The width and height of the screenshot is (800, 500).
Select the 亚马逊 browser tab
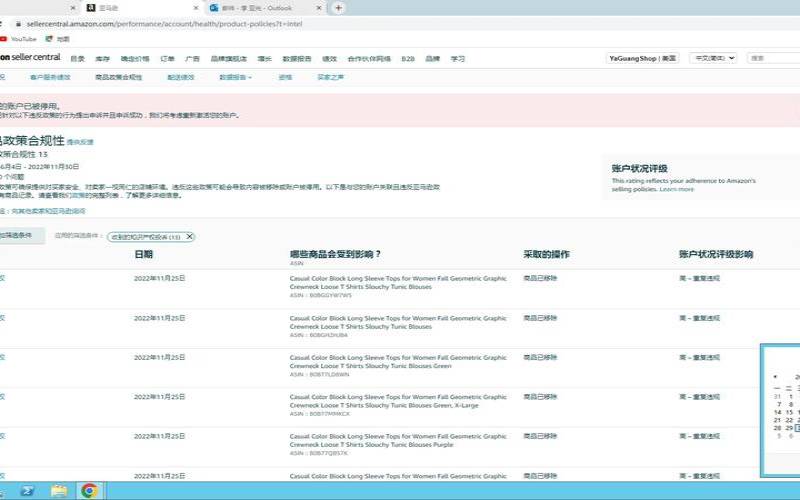click(140, 8)
